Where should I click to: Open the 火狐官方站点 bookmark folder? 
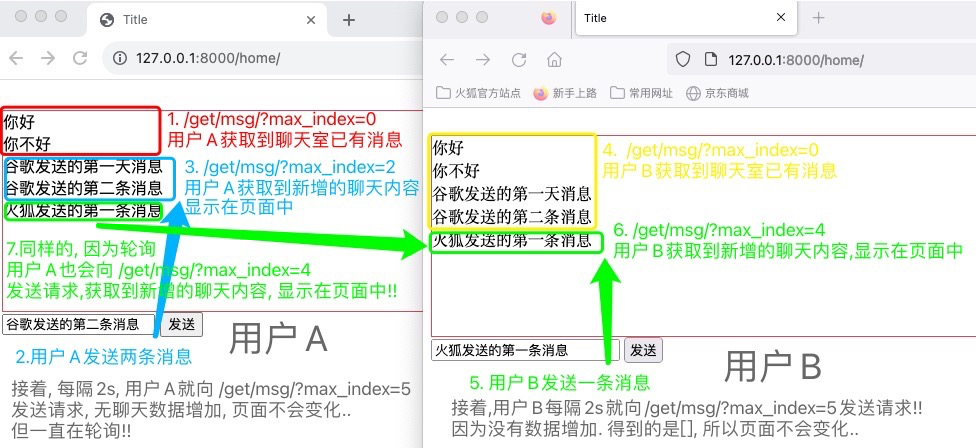(x=479, y=93)
